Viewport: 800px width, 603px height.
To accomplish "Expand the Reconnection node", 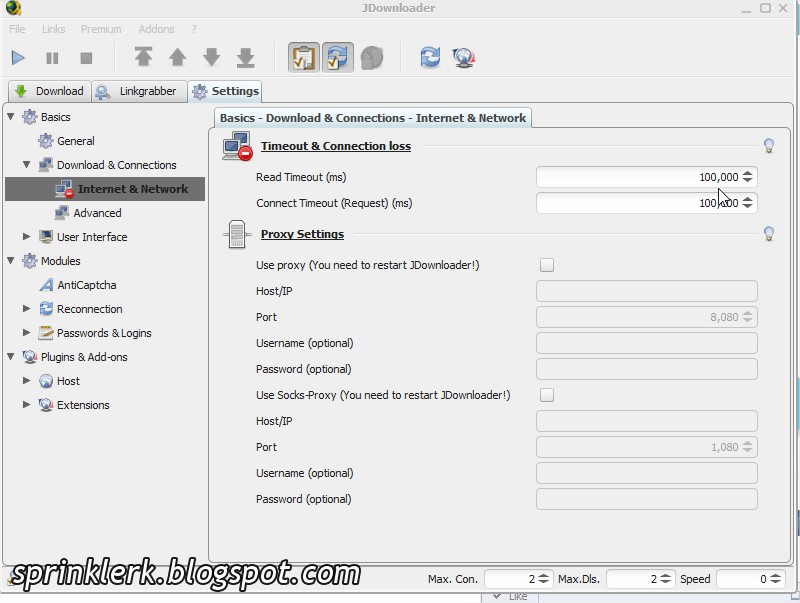I will pyautogui.click(x=27, y=309).
